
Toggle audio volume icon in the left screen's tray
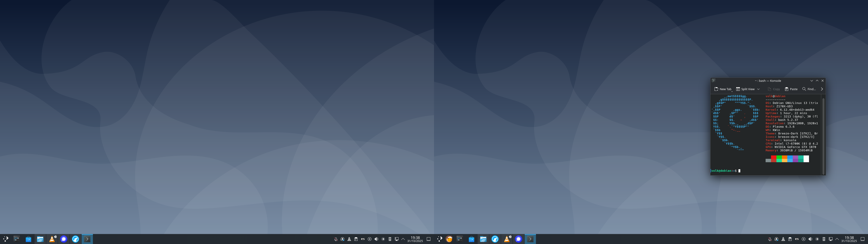click(376, 239)
